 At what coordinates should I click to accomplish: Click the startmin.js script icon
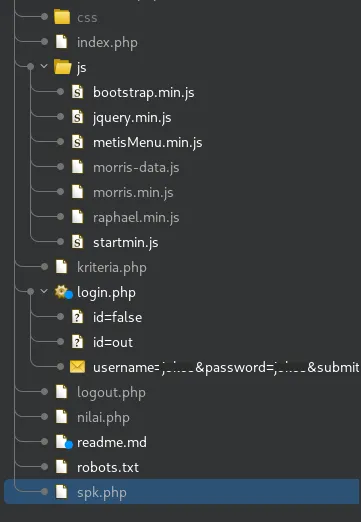tap(78, 242)
